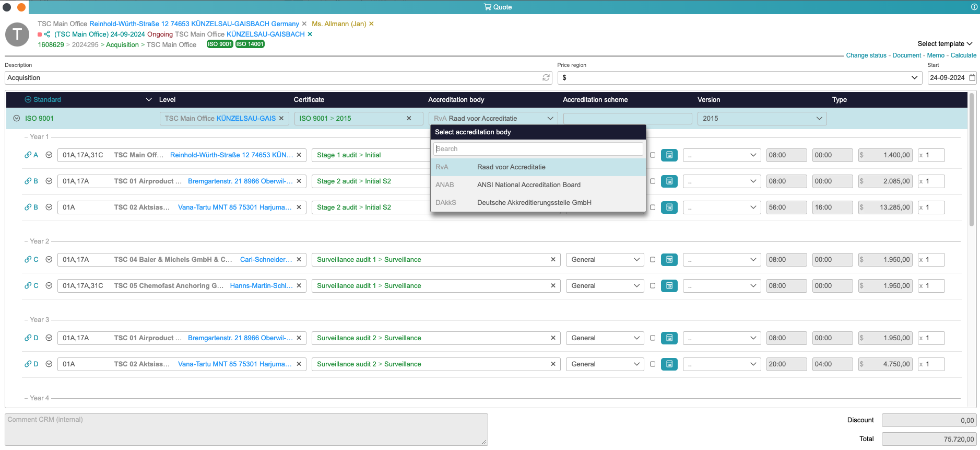The height and width of the screenshot is (450, 980).
Task: Click info icon at top right of Quote bar
Action: coord(974,7)
